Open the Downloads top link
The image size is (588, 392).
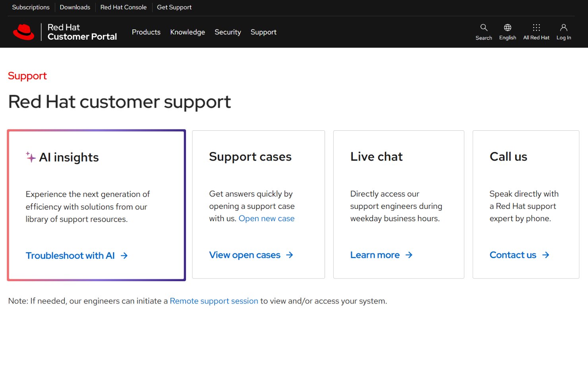pyautogui.click(x=75, y=7)
